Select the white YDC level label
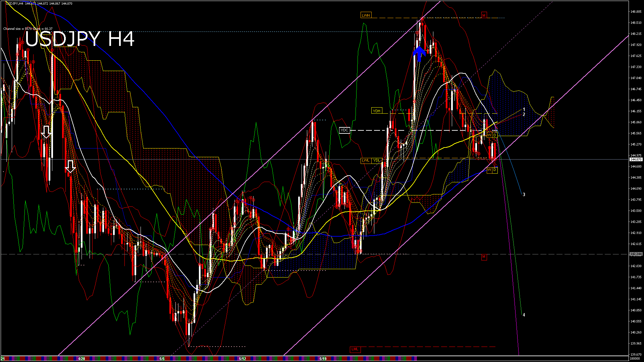Screen dimensions: 644x362 click(x=344, y=130)
